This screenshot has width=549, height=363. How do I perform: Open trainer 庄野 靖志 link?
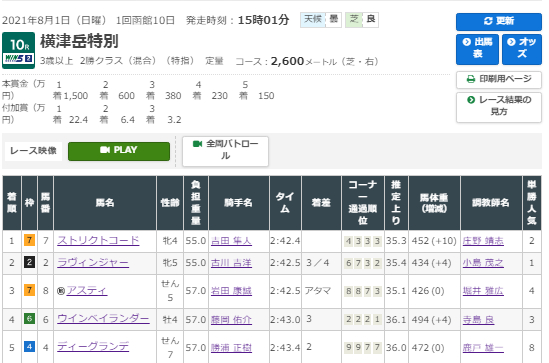tap(483, 241)
